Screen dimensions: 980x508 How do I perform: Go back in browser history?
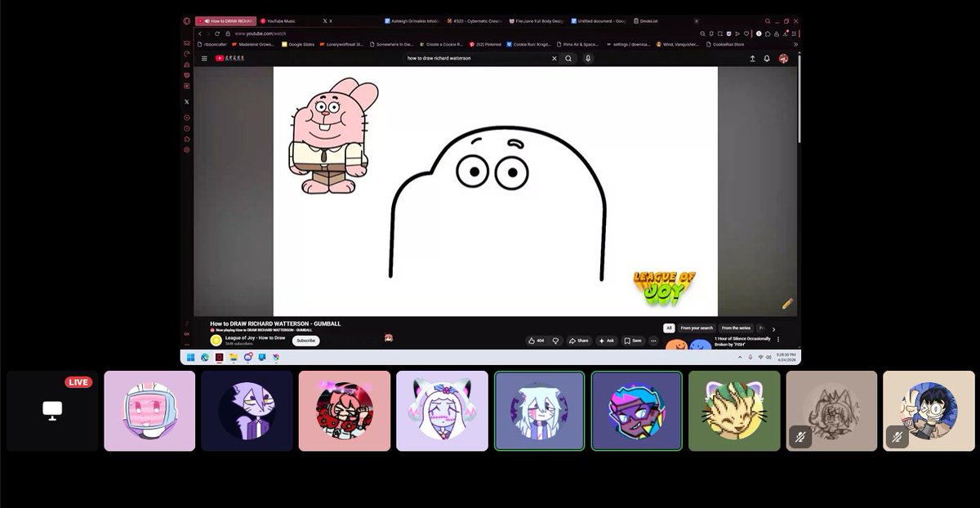200,33
